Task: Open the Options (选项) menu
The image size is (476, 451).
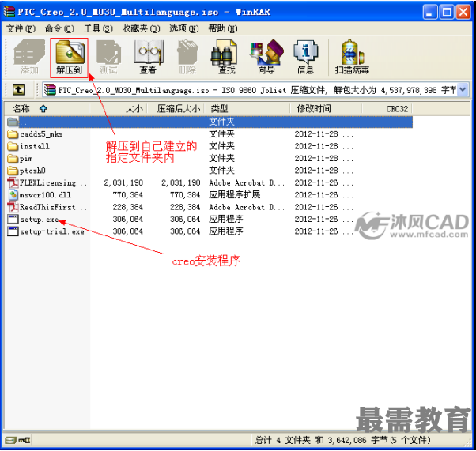Action: [x=184, y=28]
